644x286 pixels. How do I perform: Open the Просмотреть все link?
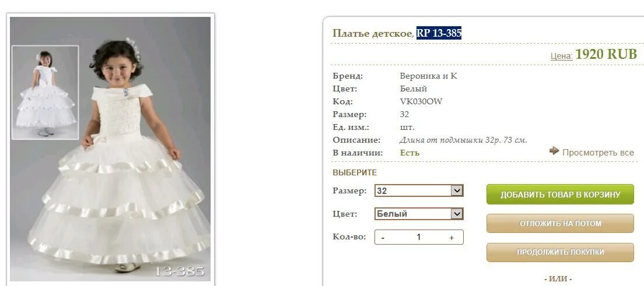598,153
